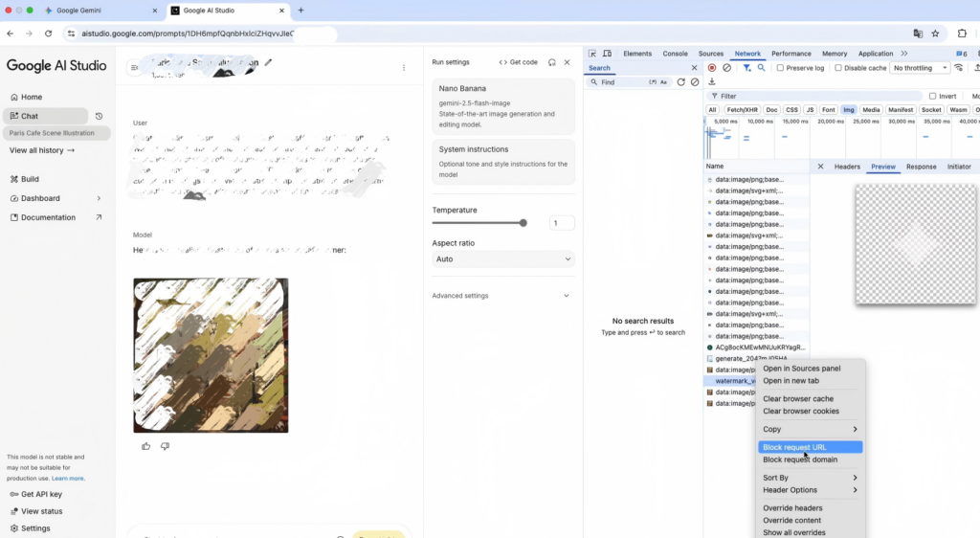Stop recording the network log

[712, 68]
